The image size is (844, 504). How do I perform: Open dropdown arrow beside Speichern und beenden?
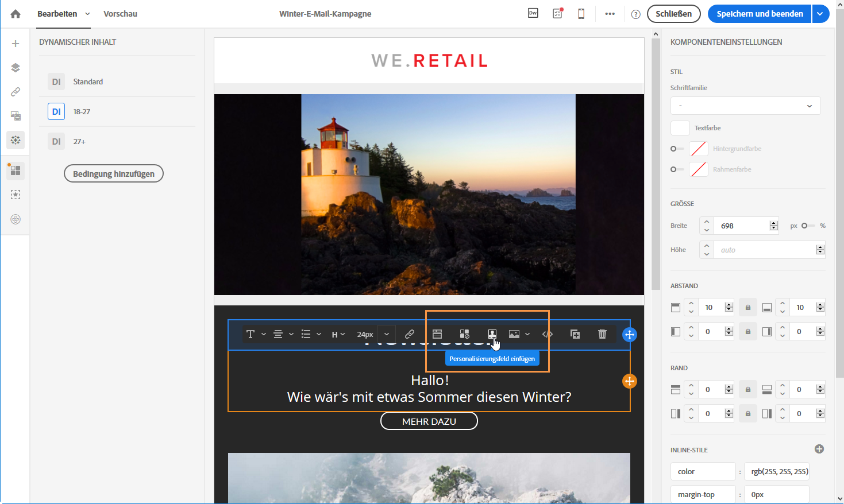click(820, 14)
